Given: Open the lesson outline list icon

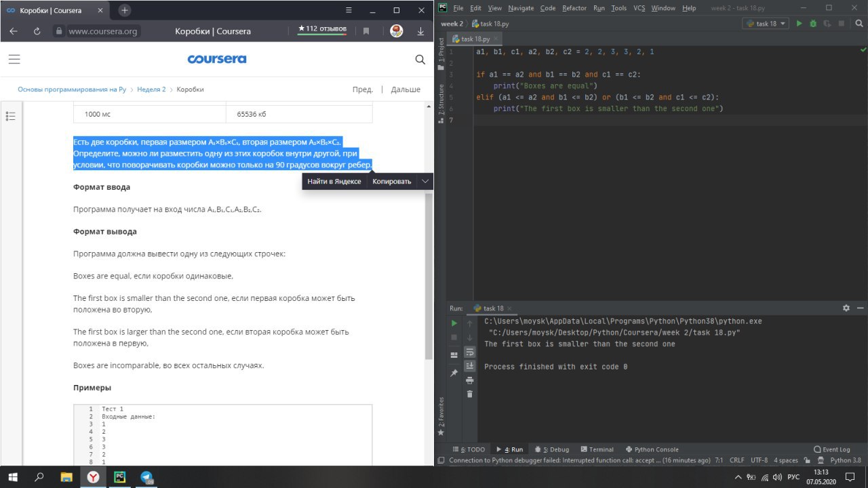Looking at the screenshot, I should click(11, 117).
